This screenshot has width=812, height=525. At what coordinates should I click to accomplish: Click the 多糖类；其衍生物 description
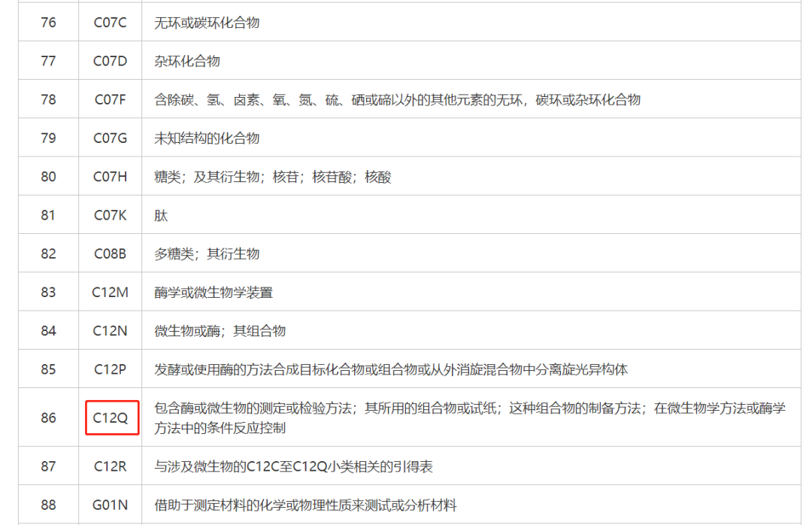pyautogui.click(x=207, y=253)
